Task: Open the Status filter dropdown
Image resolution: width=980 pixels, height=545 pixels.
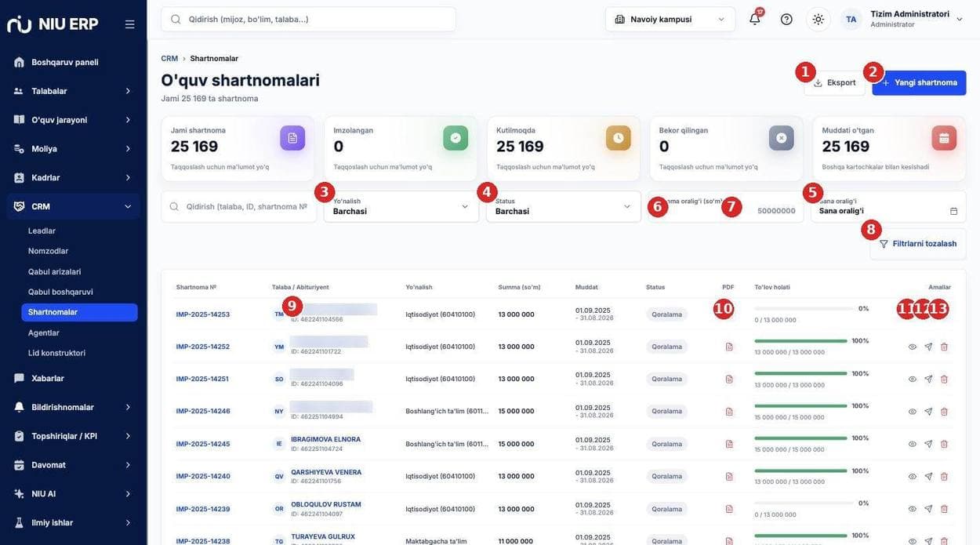Action: pos(564,207)
